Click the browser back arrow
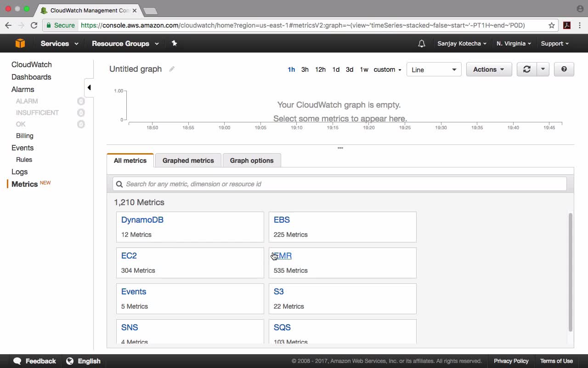Viewport: 588px width, 368px height. 8,25
